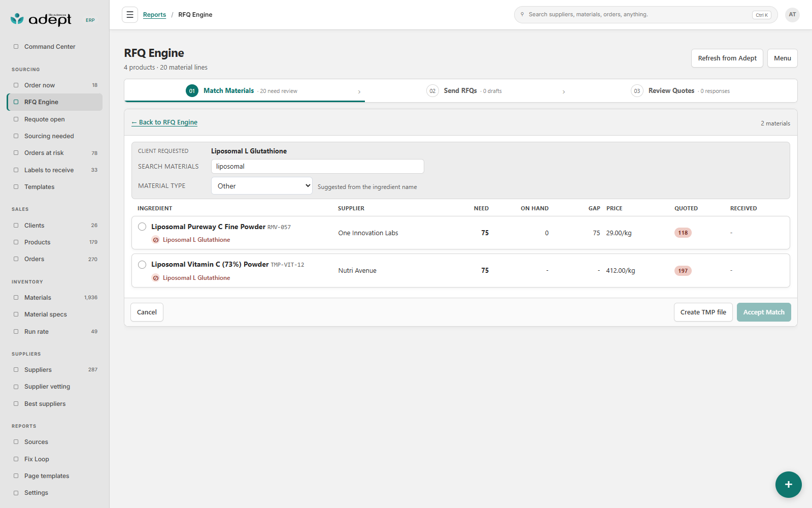This screenshot has height=508, width=812.
Task: Open Page templates in sidebar
Action: click(x=55, y=476)
